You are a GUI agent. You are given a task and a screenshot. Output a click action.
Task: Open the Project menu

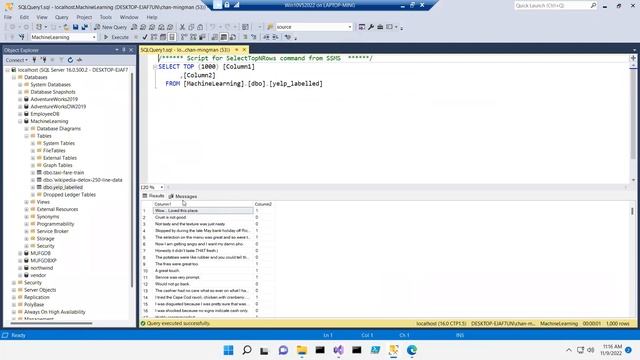[x=84, y=17]
